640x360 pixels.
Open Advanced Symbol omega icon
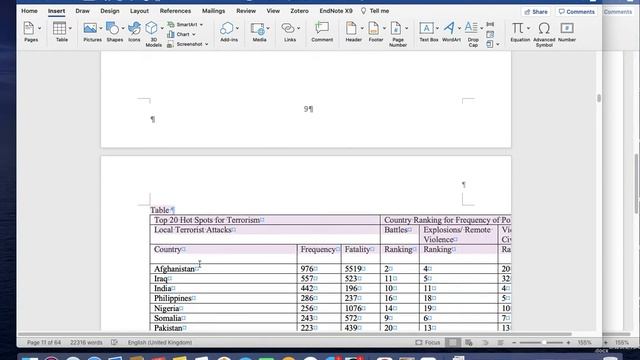(544, 29)
